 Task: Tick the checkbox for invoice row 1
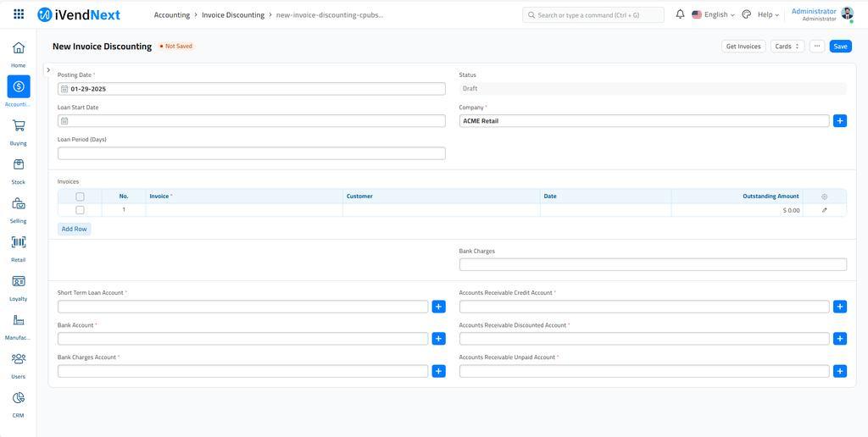tap(81, 210)
